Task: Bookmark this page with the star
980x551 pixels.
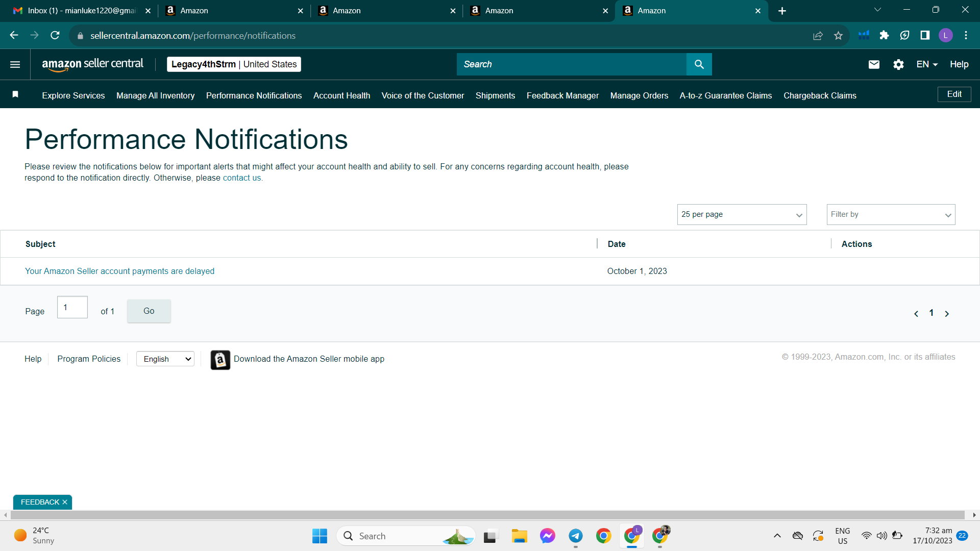Action: tap(838, 35)
